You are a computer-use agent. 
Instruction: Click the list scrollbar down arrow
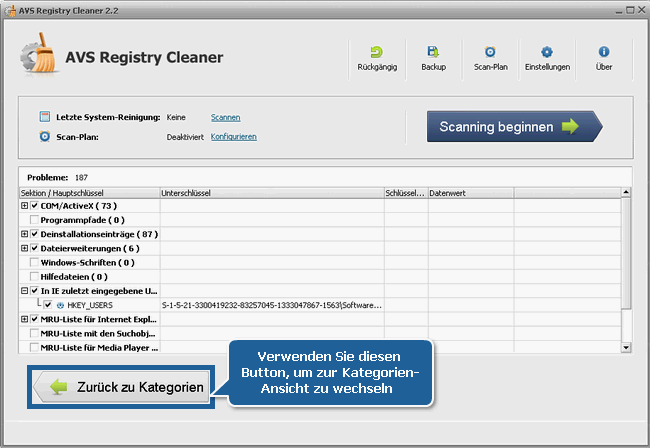click(626, 347)
